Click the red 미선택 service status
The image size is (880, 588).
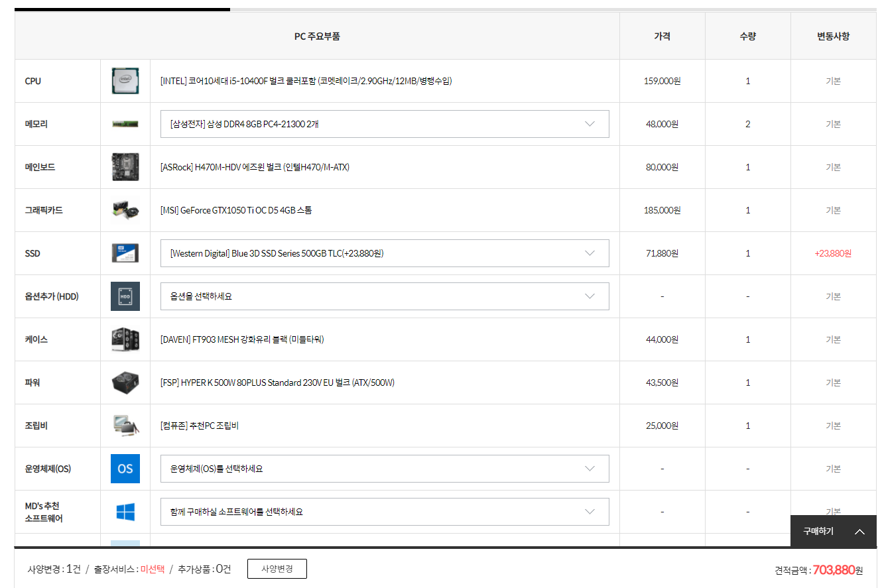click(153, 569)
